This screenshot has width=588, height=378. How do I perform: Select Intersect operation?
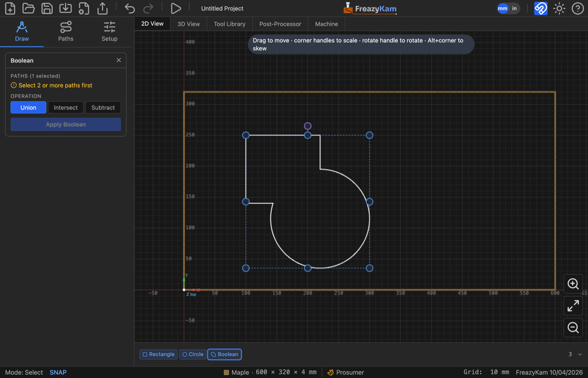point(66,107)
